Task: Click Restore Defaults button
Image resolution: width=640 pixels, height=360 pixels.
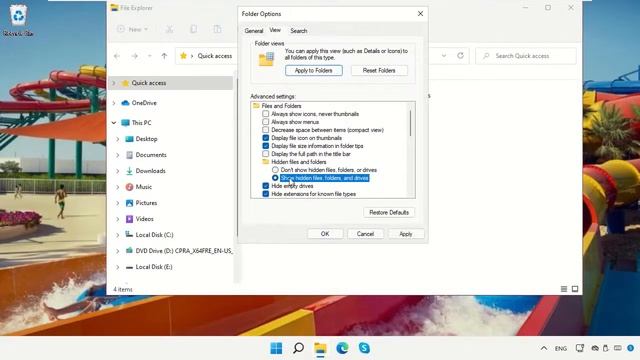Action: click(389, 213)
